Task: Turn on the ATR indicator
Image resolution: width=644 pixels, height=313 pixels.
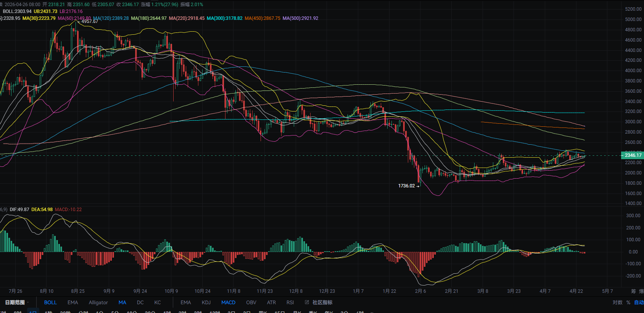Action: tap(271, 302)
